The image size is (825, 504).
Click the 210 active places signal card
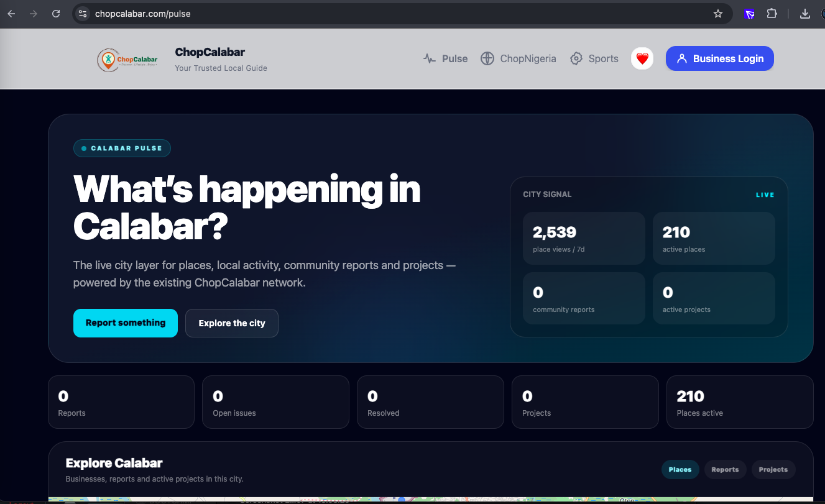click(714, 239)
